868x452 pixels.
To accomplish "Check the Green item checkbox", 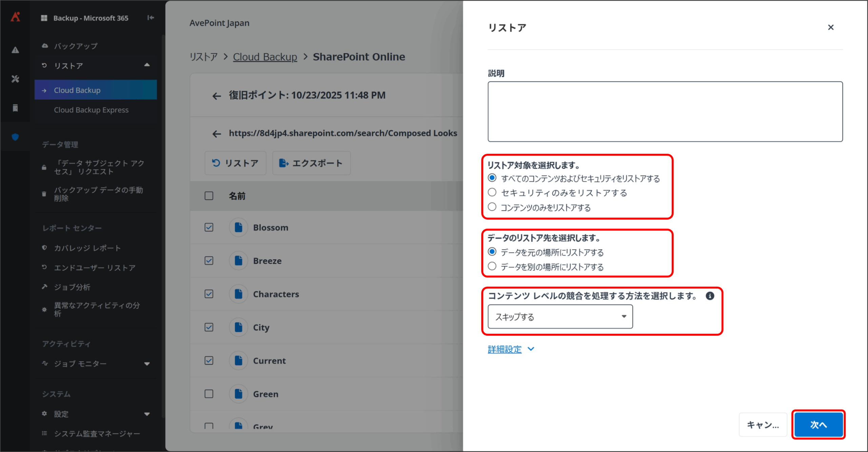I will pos(209,394).
